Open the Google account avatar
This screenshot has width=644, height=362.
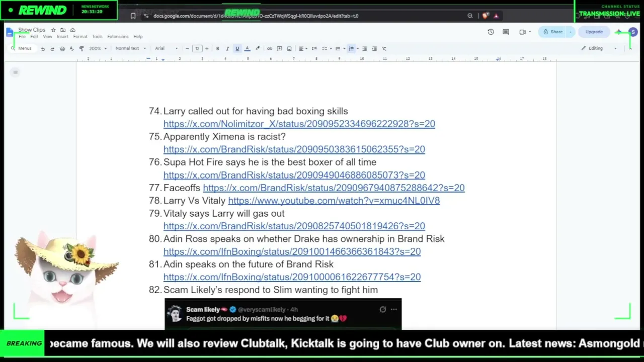[x=633, y=32]
